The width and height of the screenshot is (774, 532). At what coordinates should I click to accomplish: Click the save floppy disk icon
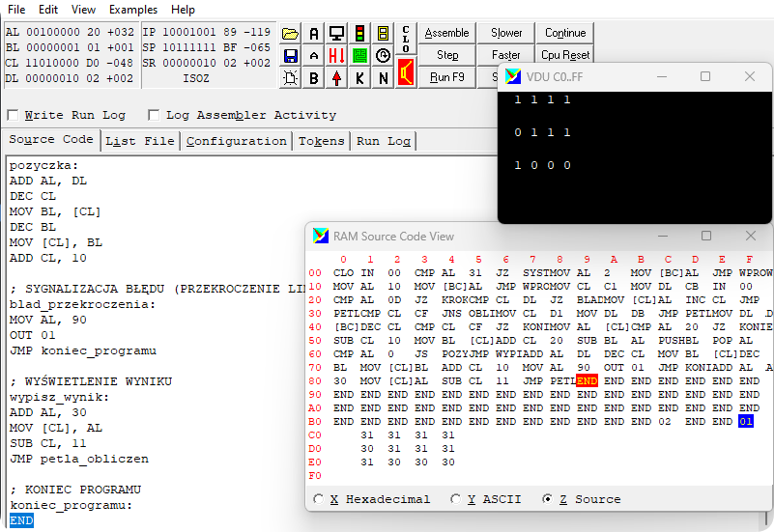(x=291, y=56)
